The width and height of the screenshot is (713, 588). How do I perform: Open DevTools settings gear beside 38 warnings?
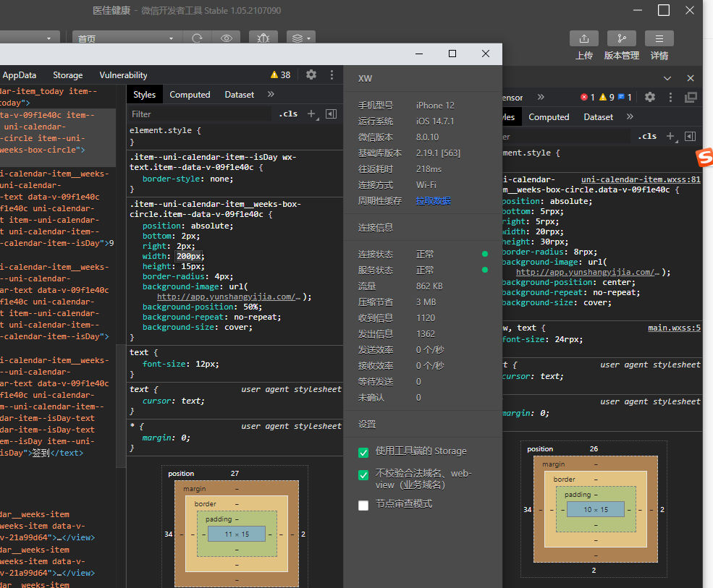311,74
